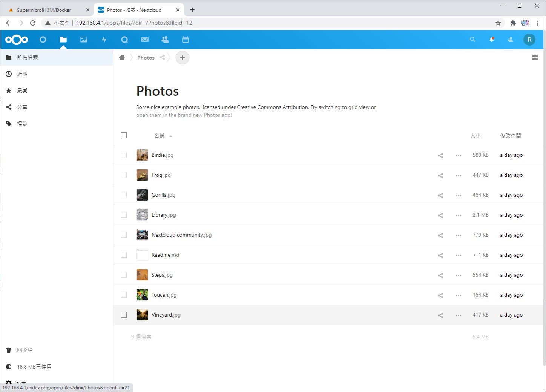Click the Toucan.jpg thumbnail

click(x=142, y=295)
